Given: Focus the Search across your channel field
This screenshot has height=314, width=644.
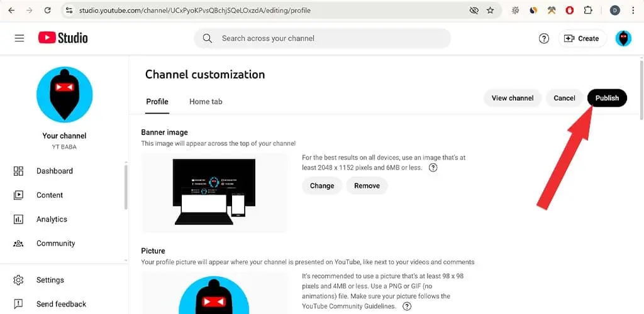Looking at the screenshot, I should click(323, 38).
